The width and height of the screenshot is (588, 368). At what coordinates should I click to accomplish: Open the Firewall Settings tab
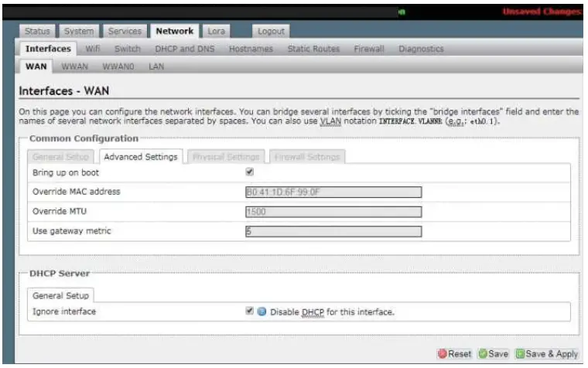[307, 157]
